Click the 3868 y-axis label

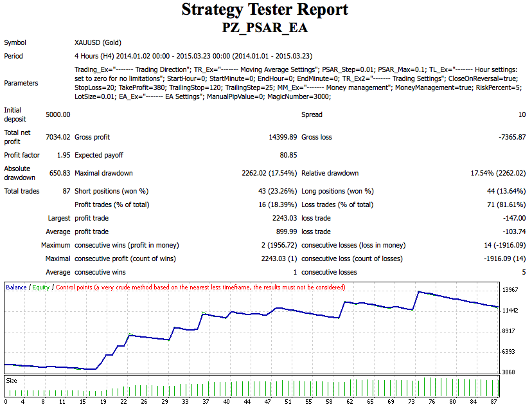point(509,372)
